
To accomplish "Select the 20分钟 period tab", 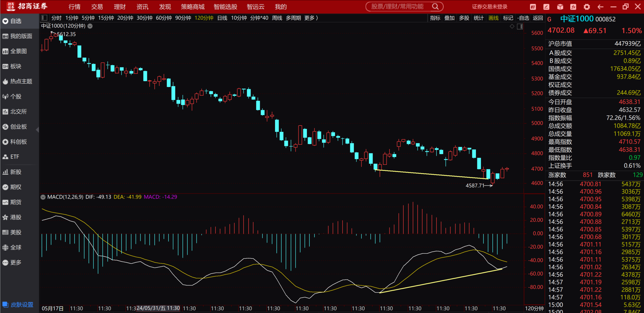I will coord(125,18).
